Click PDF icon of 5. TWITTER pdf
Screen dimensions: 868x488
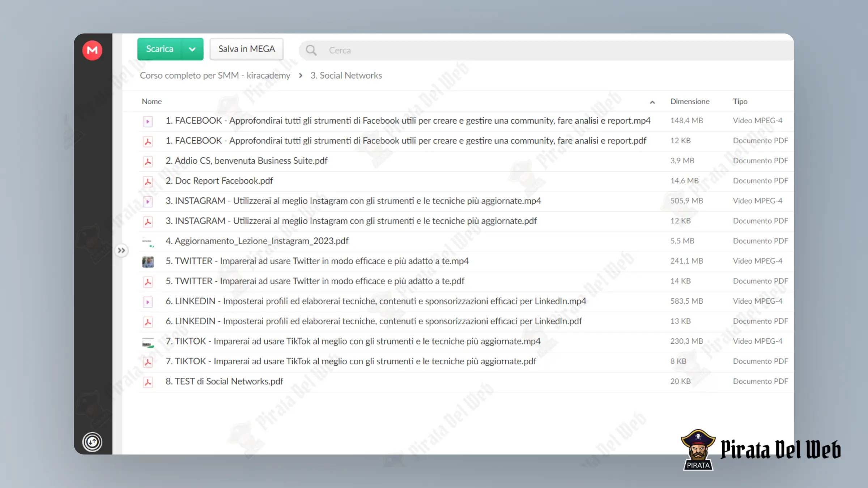click(x=148, y=282)
